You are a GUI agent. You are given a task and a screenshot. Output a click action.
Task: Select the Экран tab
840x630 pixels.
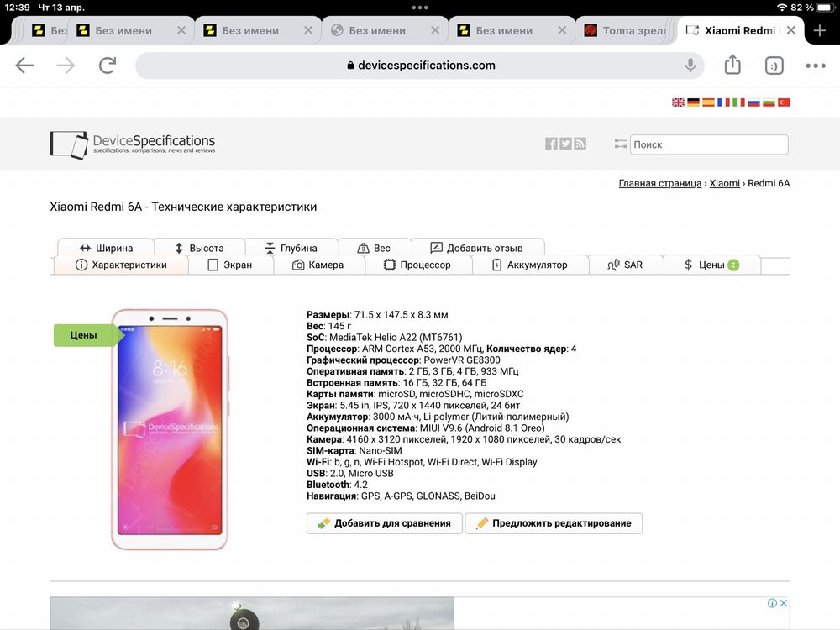click(230, 265)
